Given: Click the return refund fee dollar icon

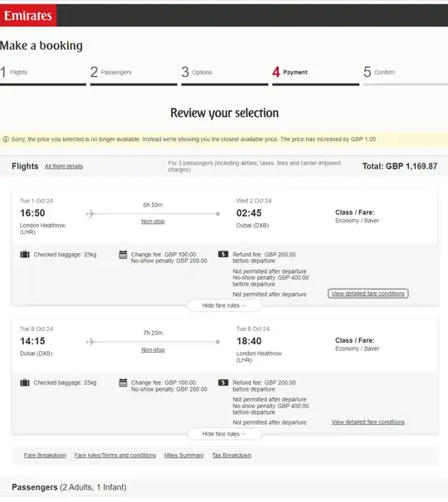Looking at the screenshot, I should [223, 383].
